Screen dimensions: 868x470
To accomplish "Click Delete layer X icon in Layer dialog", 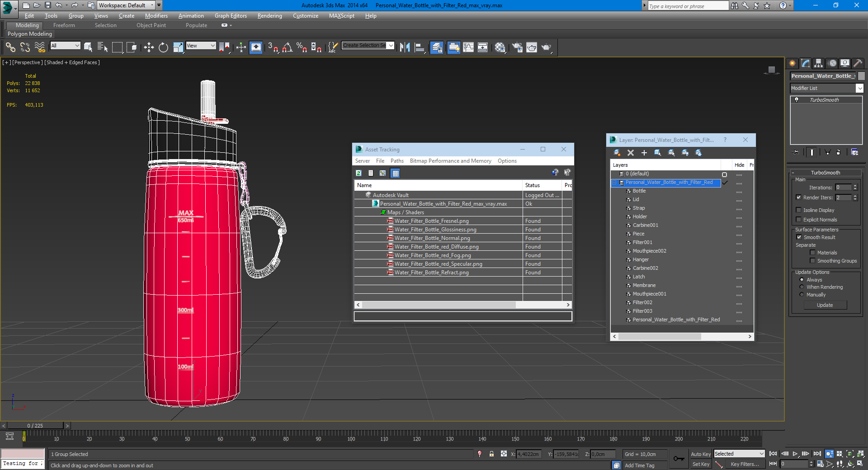I will point(631,153).
